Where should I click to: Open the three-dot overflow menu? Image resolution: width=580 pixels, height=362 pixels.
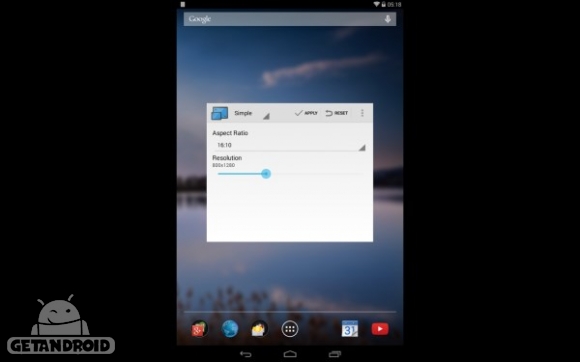(362, 113)
